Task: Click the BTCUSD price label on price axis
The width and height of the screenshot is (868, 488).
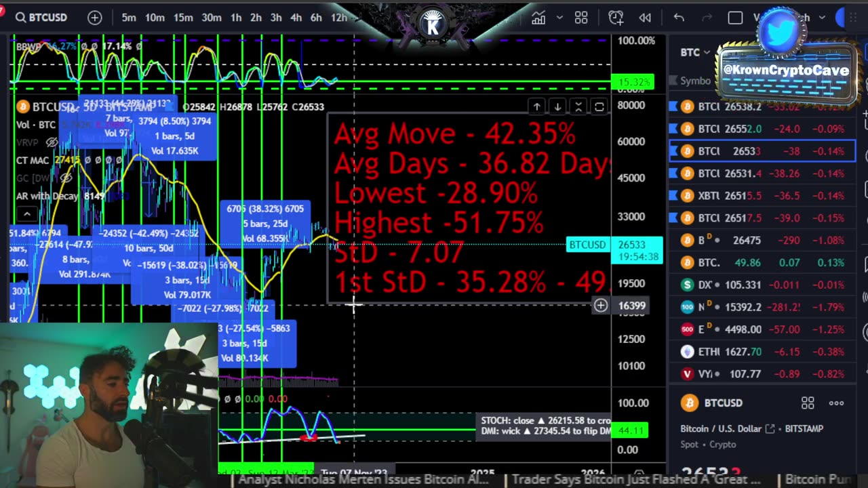Action: pyautogui.click(x=588, y=245)
